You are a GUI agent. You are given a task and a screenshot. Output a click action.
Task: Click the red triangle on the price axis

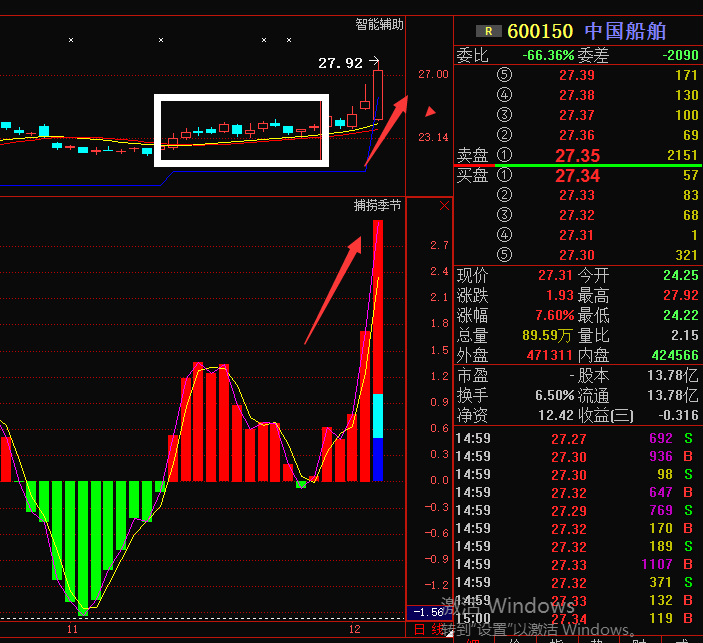[431, 111]
